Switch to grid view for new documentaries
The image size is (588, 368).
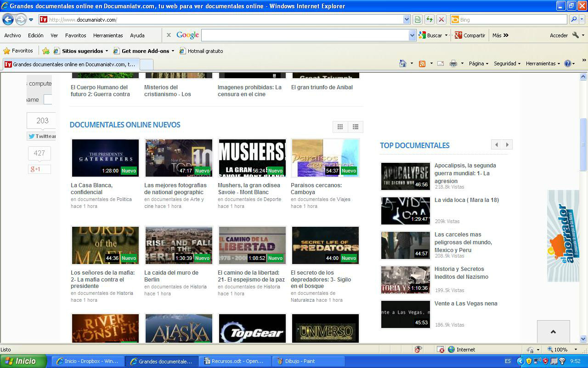coord(340,127)
